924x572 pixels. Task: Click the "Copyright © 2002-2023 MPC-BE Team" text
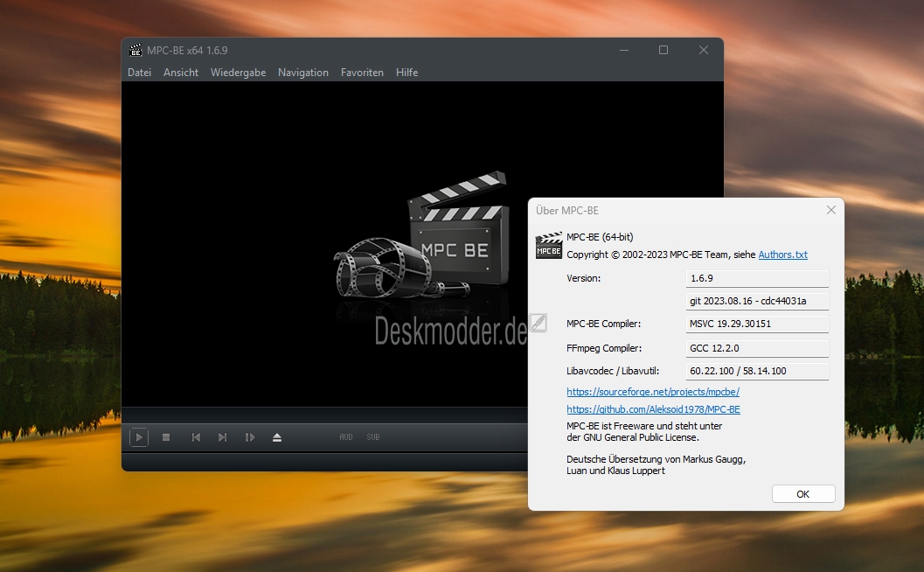[647, 255]
